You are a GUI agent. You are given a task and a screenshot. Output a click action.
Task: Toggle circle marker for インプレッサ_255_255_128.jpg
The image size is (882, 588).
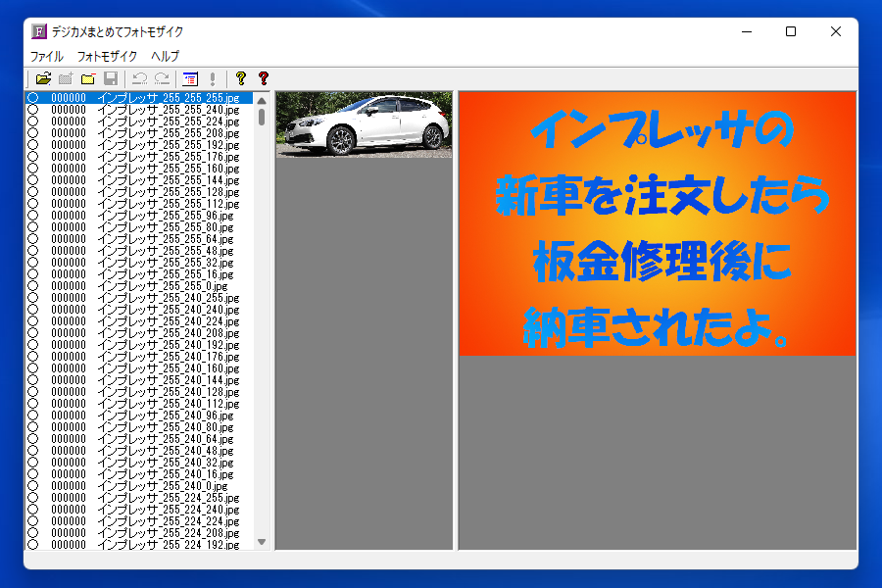33,192
